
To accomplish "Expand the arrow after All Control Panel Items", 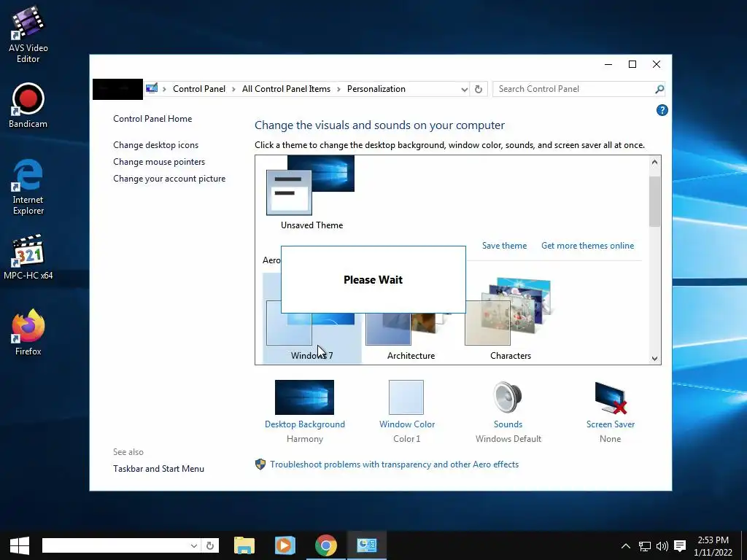I will click(338, 89).
